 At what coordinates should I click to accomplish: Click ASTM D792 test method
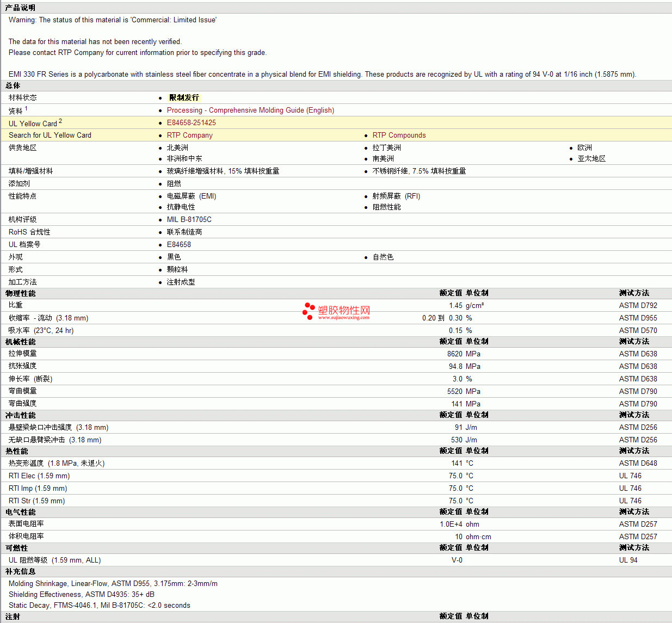(x=638, y=305)
